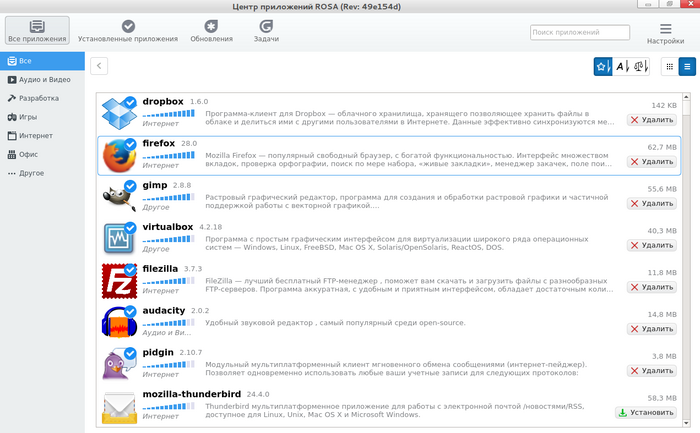
Task: Remove filezilla application
Action: (652, 287)
